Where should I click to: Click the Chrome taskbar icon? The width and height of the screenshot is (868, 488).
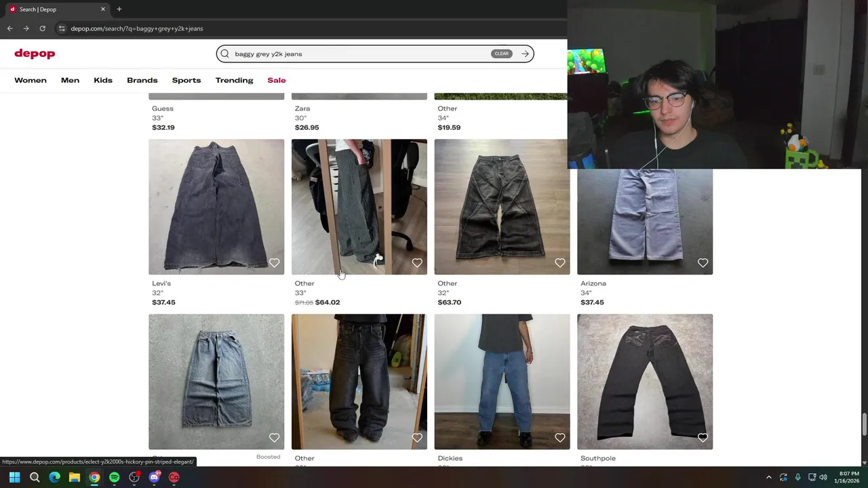94,477
